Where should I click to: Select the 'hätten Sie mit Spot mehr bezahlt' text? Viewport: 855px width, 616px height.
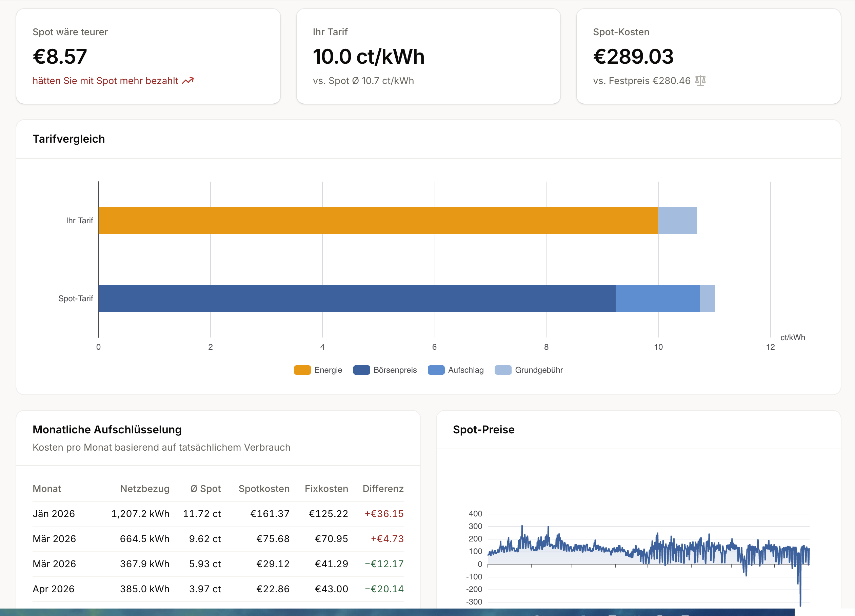[105, 81]
